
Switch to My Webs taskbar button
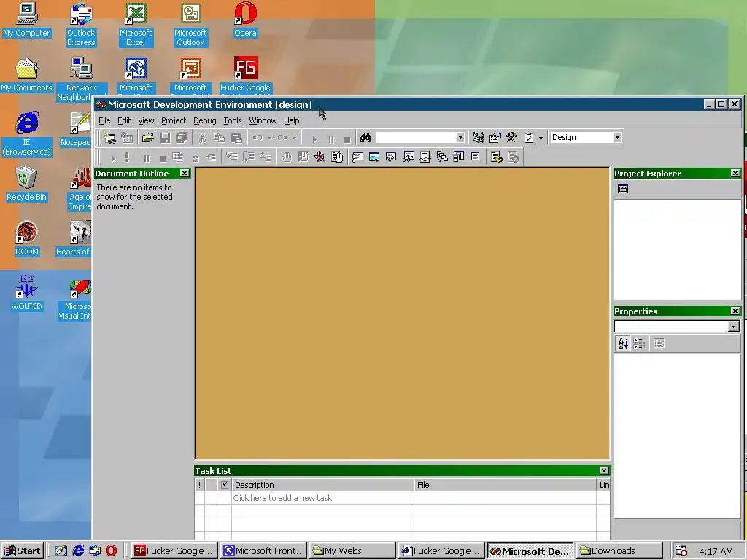(352, 551)
